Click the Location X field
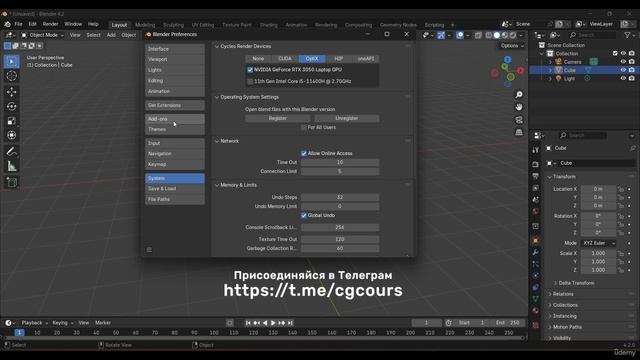This screenshot has width=640, height=360. (x=598, y=189)
